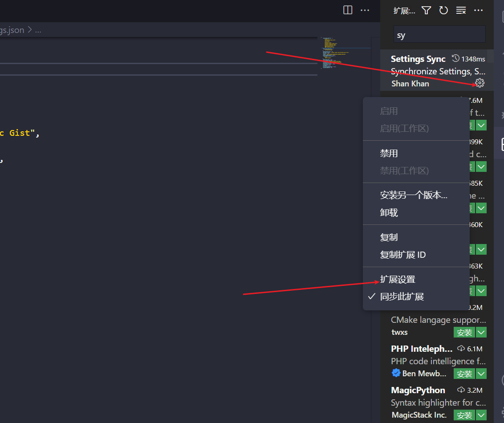The height and width of the screenshot is (423, 504).
Task: Click Ben Mewburn's verified publisher badge
Action: 396,373
